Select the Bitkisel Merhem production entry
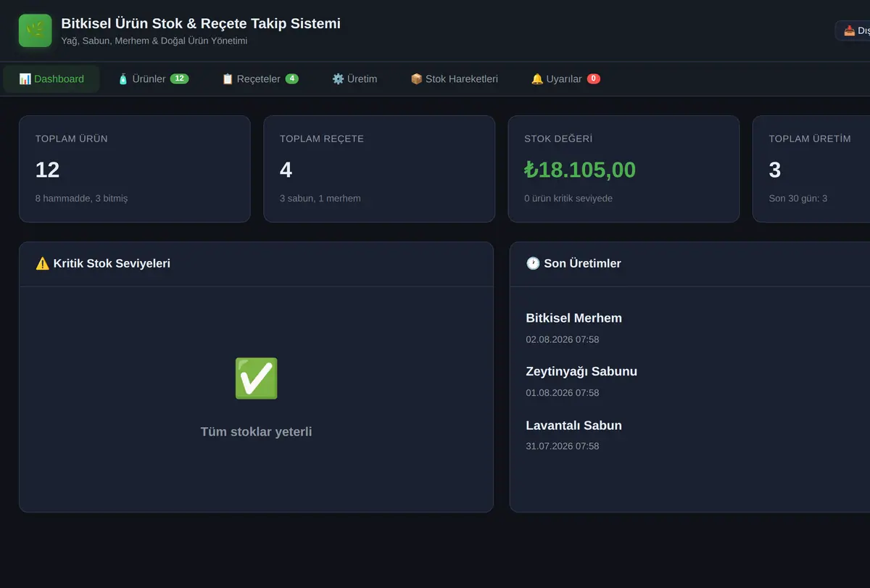Image resolution: width=870 pixels, height=588 pixels. click(x=689, y=328)
